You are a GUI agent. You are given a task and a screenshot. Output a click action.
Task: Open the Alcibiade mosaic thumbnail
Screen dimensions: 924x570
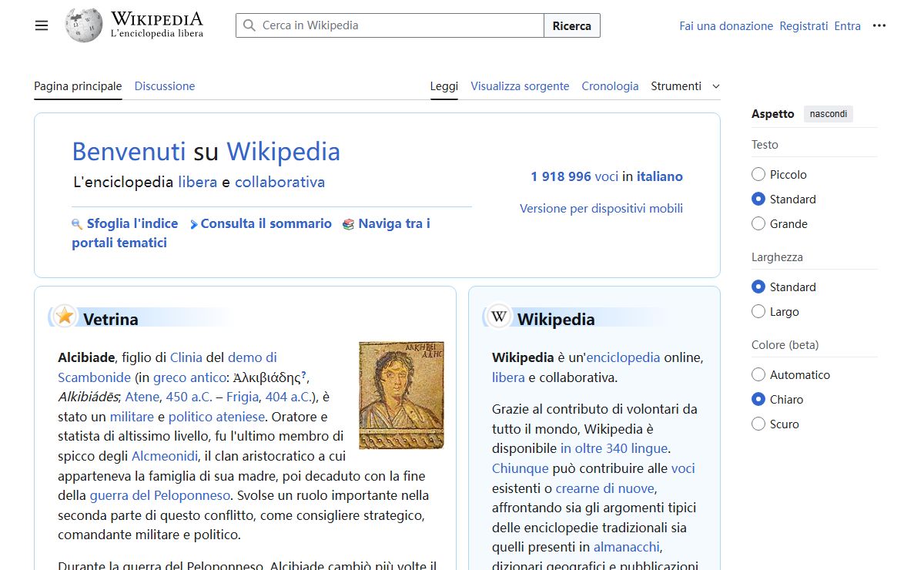pos(402,395)
